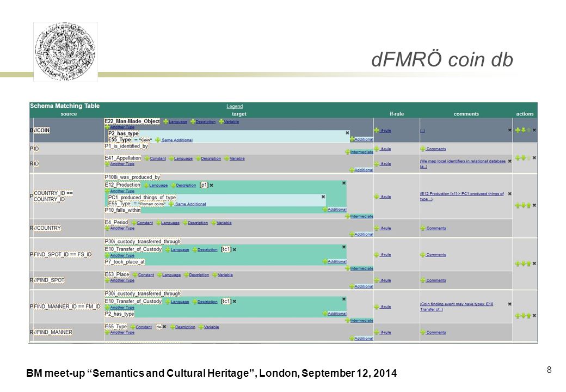
Task: Remove the [p1] variable from E12_Production
Action: click(x=212, y=185)
